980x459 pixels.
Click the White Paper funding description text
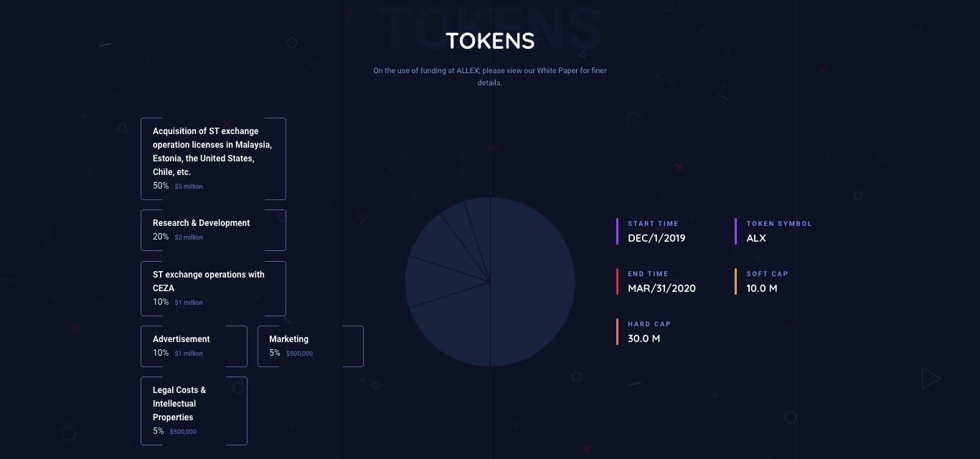[490, 77]
